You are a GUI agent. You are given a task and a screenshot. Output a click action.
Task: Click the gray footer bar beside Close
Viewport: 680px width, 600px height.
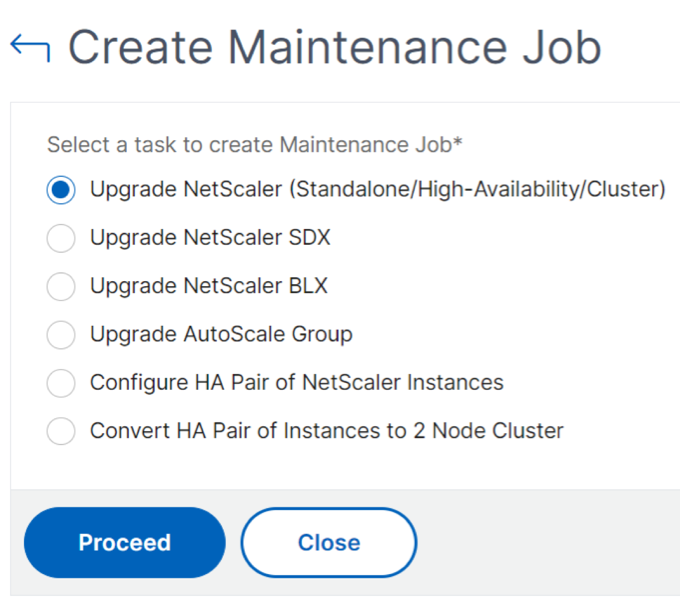(549, 542)
